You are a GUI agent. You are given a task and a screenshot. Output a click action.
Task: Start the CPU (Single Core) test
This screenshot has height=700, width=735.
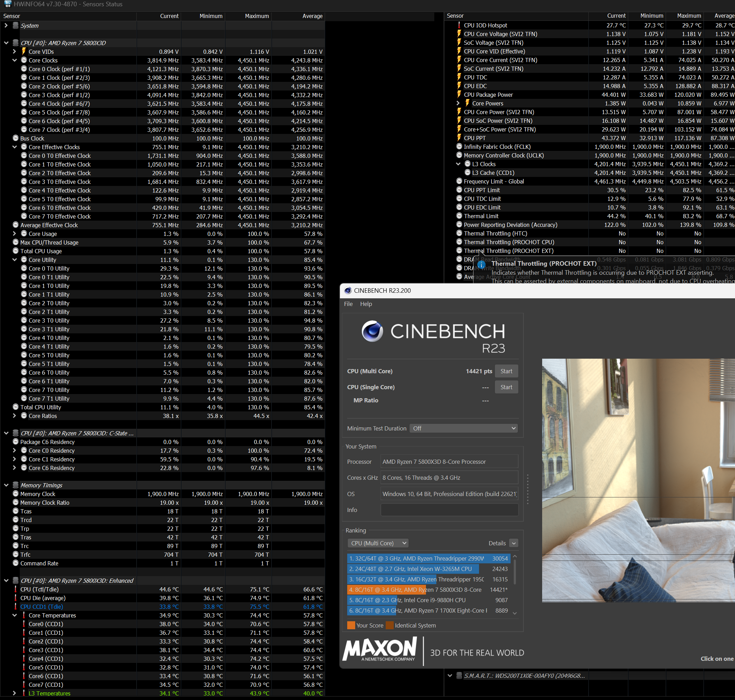pyautogui.click(x=506, y=387)
